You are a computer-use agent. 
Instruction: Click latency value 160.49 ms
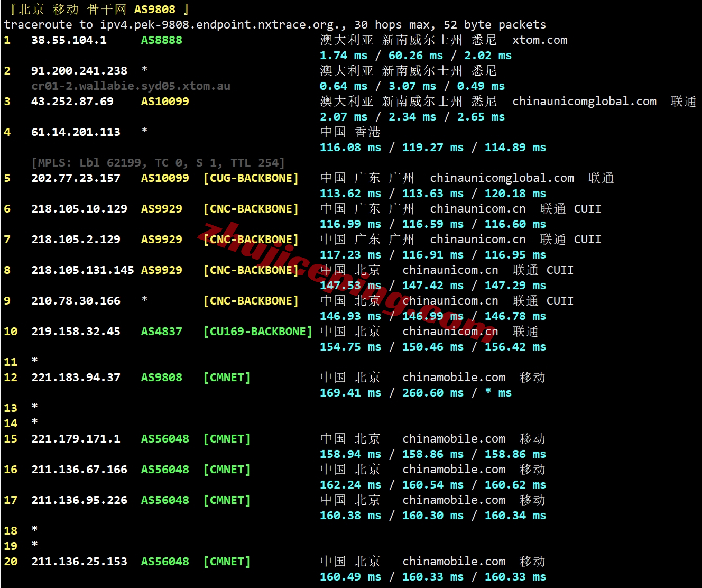pyautogui.click(x=350, y=577)
